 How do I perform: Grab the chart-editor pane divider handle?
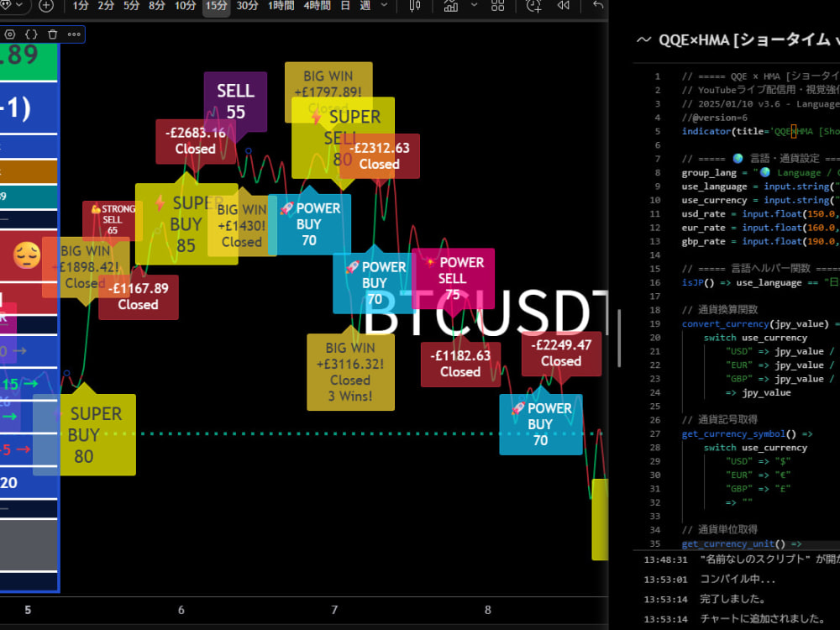pos(619,338)
